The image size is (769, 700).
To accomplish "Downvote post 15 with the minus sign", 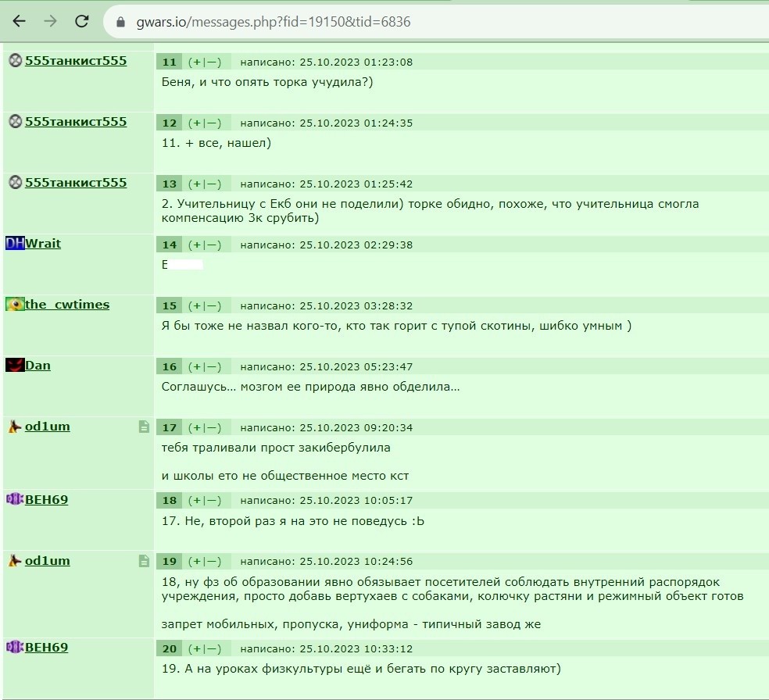I will (213, 306).
